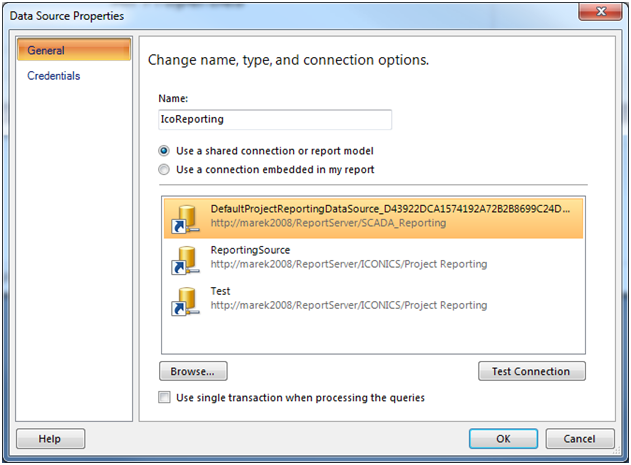Viewport: 631px width, 465px height.
Task: Enable single transaction when processing queries
Action: click(165, 398)
